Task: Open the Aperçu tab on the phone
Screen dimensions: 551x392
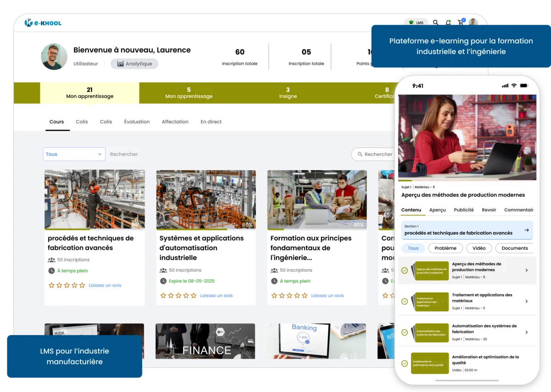Action: tap(437, 210)
